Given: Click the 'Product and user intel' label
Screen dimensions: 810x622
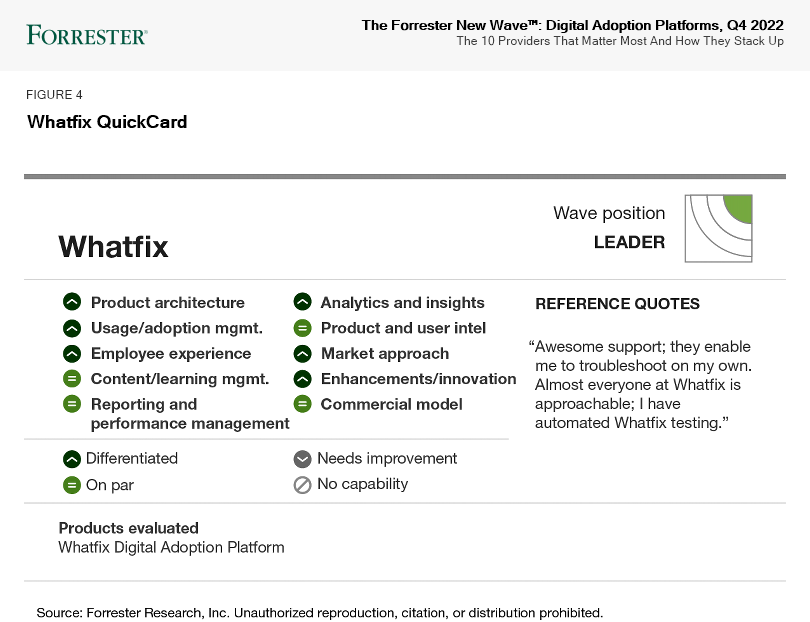Looking at the screenshot, I should [403, 328].
